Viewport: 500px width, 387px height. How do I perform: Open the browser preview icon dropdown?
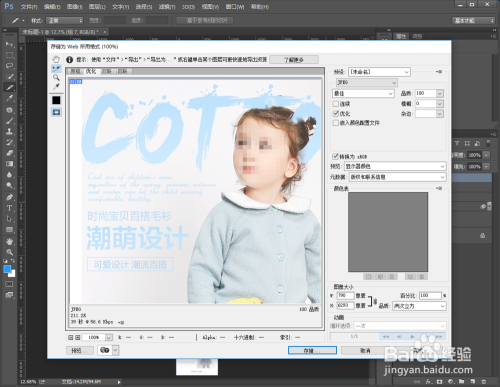[x=115, y=350]
